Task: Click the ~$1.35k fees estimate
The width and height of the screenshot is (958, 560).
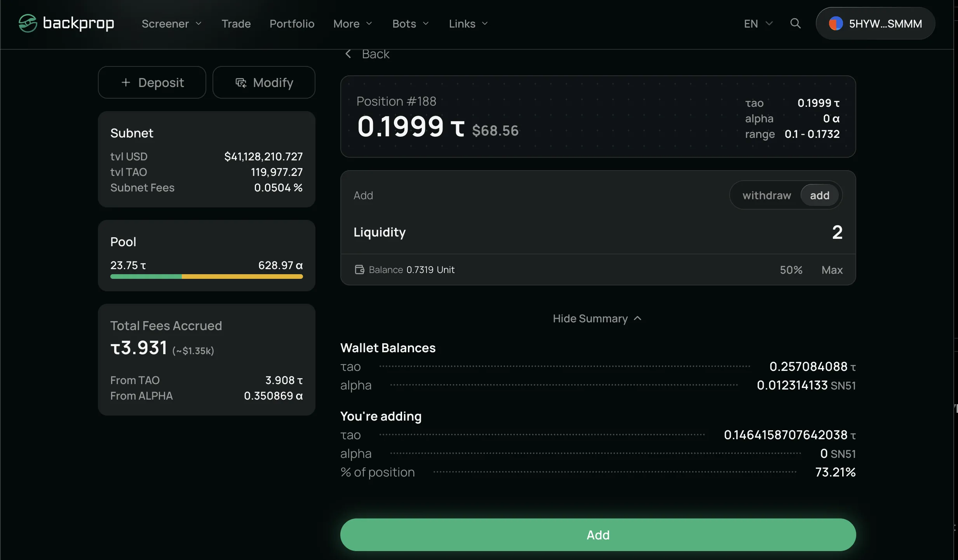Action: (193, 351)
